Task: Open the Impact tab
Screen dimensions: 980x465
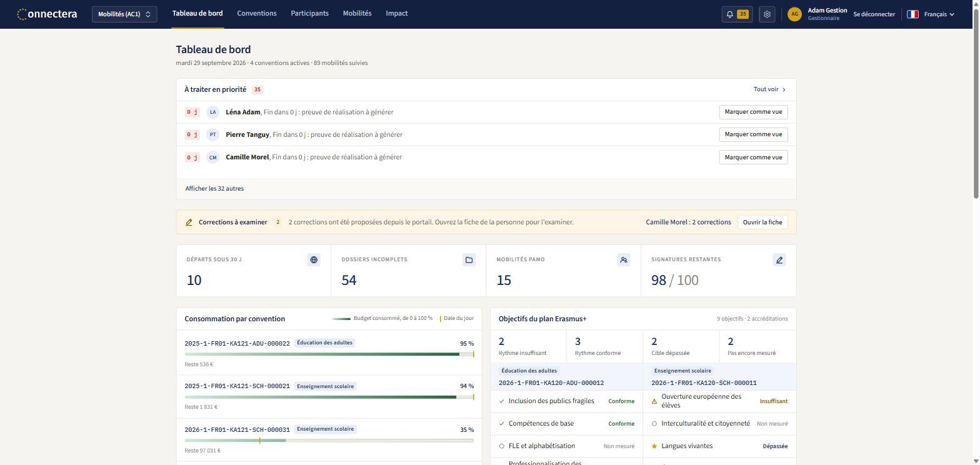Action: point(397,13)
